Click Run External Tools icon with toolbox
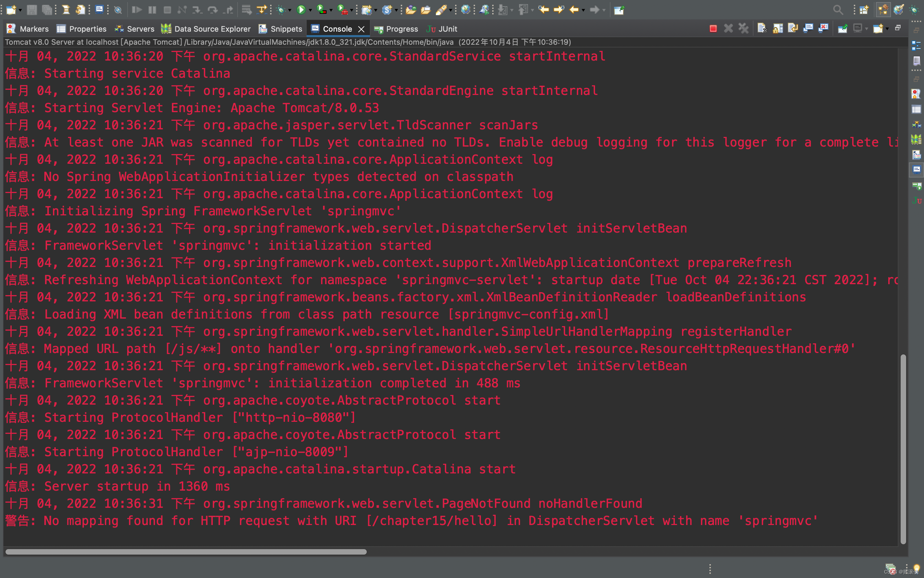 [x=342, y=10]
